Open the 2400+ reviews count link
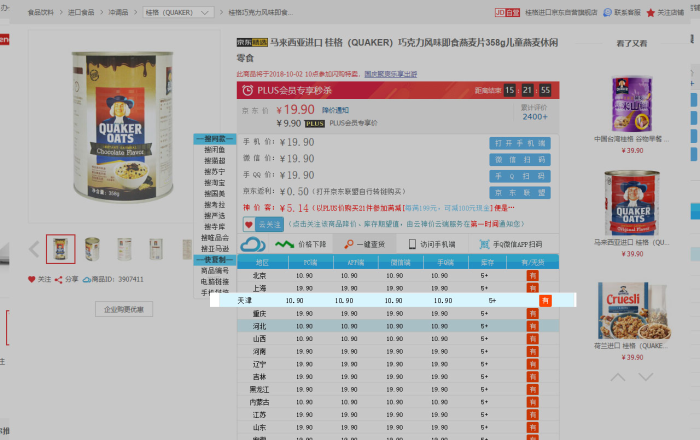 tap(535, 117)
